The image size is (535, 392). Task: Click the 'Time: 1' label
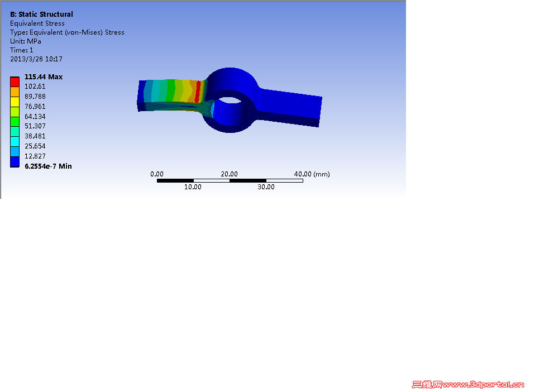21,50
